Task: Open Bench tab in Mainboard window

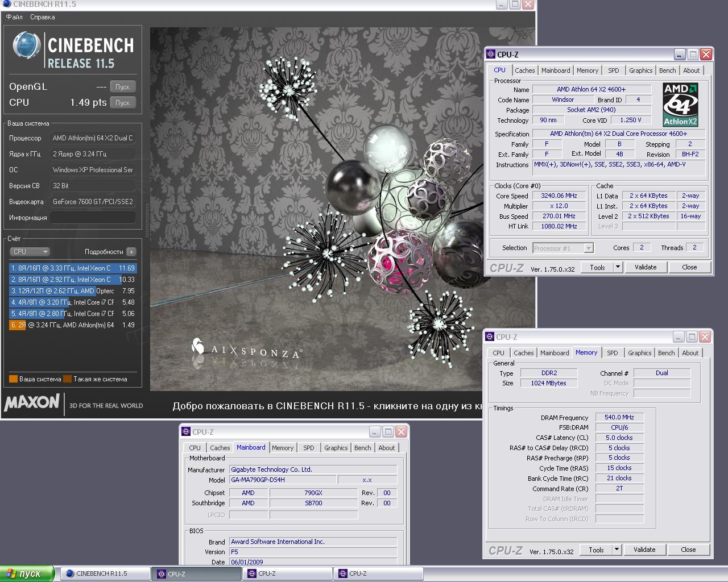Action: click(x=363, y=448)
